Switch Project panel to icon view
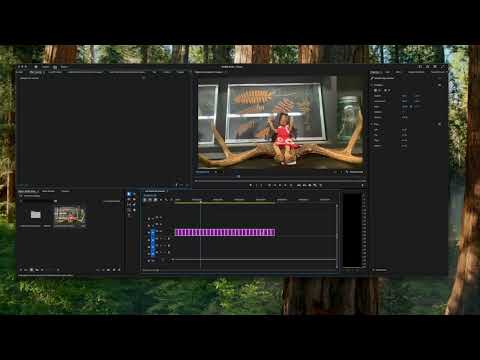 [32, 270]
